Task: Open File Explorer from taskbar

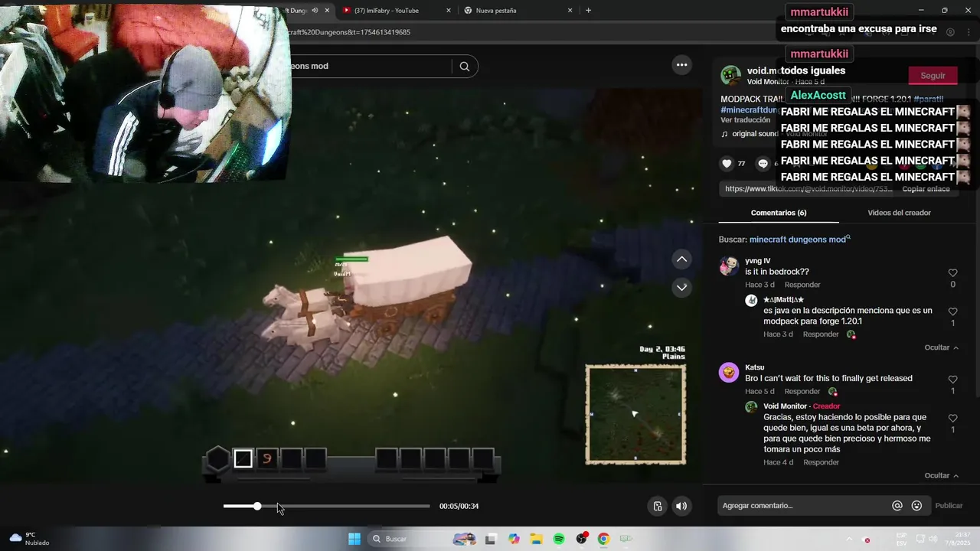Action: [536, 539]
